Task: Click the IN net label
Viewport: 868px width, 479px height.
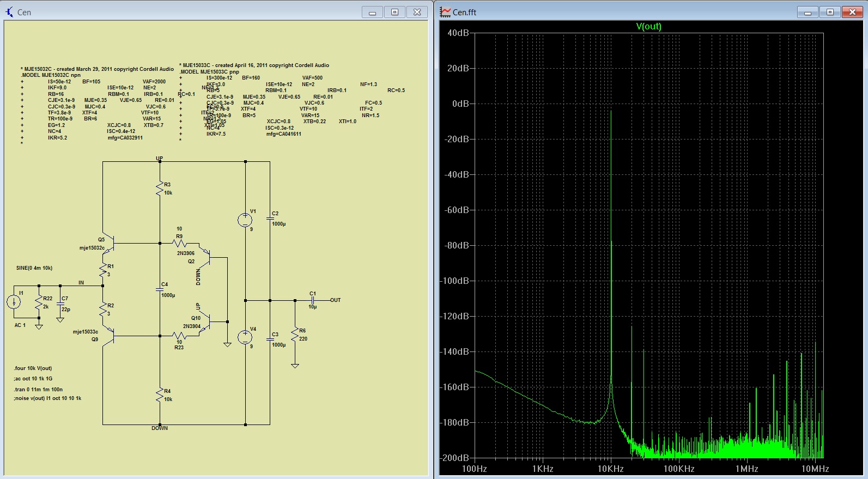Action: click(x=81, y=283)
